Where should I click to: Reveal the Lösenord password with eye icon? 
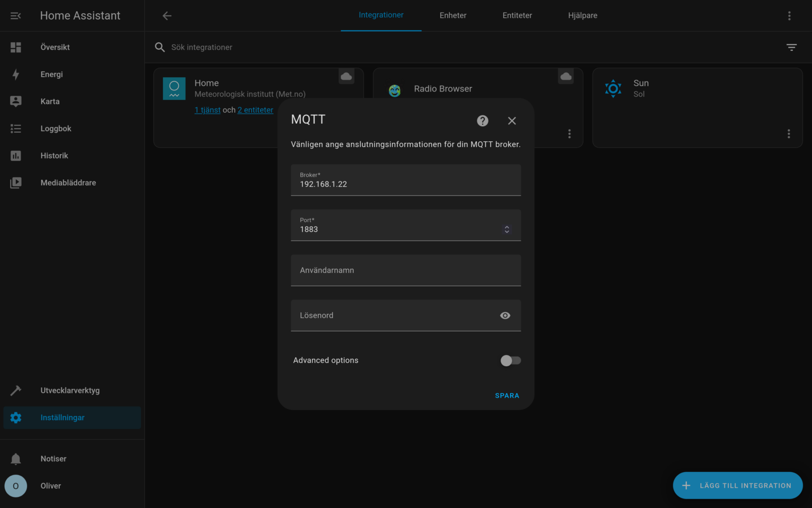(505, 315)
